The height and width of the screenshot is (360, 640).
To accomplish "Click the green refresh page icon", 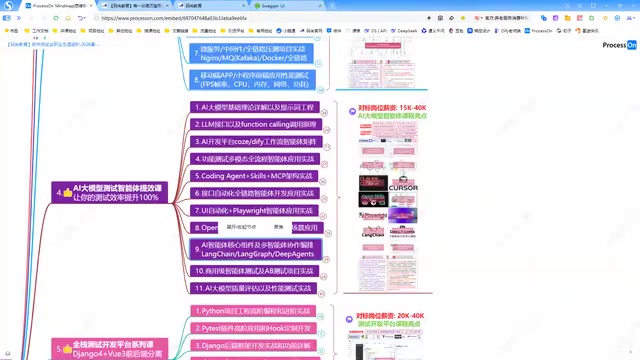I will (x=56, y=18).
